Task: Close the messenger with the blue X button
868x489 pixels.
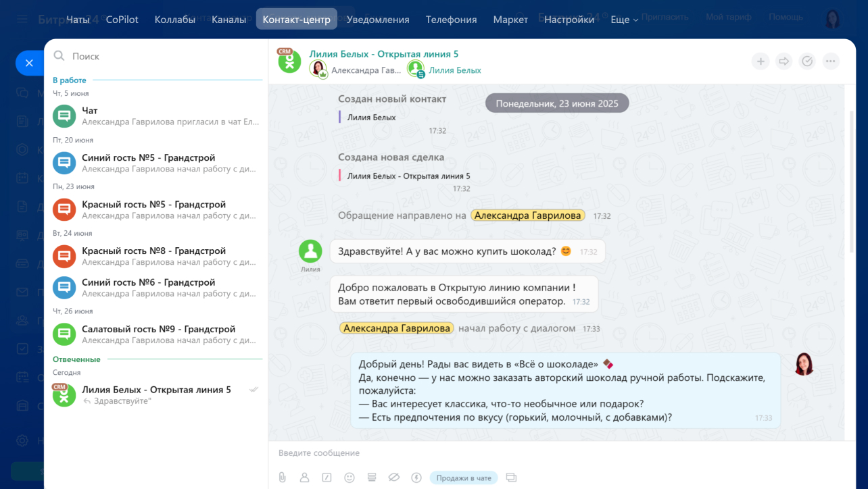Action: tap(29, 63)
